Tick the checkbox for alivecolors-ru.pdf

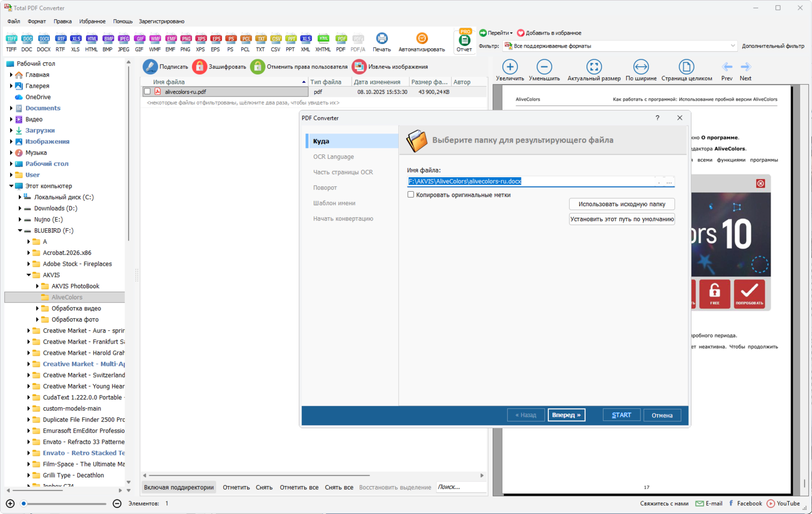pyautogui.click(x=147, y=91)
